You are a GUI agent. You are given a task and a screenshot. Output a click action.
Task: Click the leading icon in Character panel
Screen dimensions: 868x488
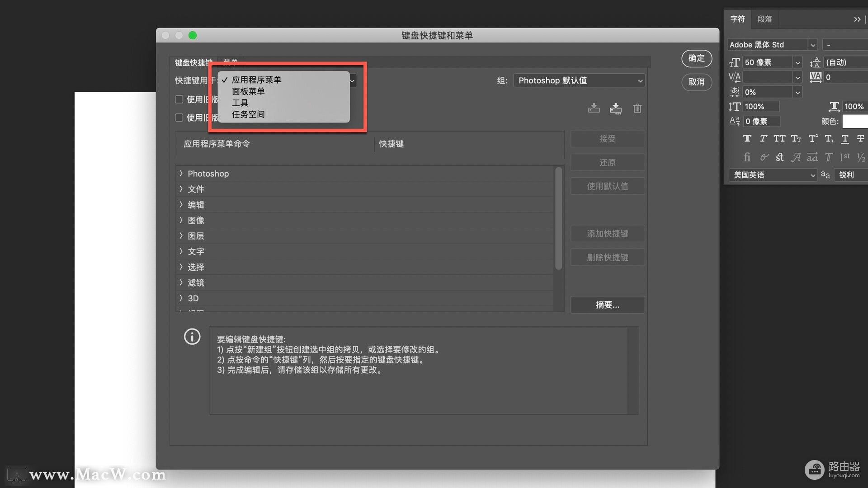pyautogui.click(x=815, y=62)
